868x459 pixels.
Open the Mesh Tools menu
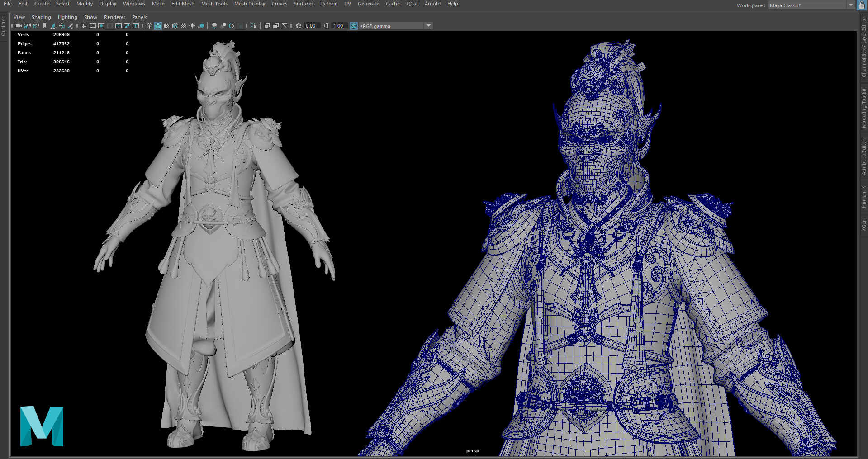click(214, 4)
